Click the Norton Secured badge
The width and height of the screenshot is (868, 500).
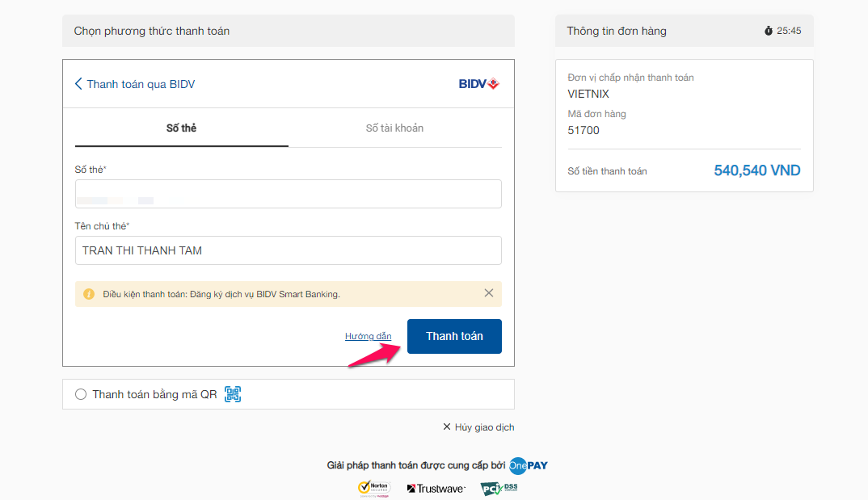(374, 489)
